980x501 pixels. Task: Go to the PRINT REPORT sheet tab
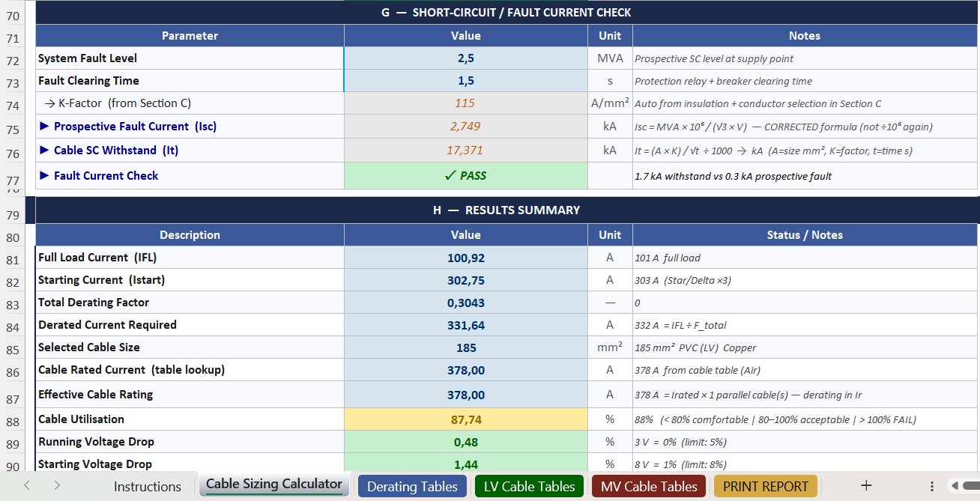tap(766, 486)
